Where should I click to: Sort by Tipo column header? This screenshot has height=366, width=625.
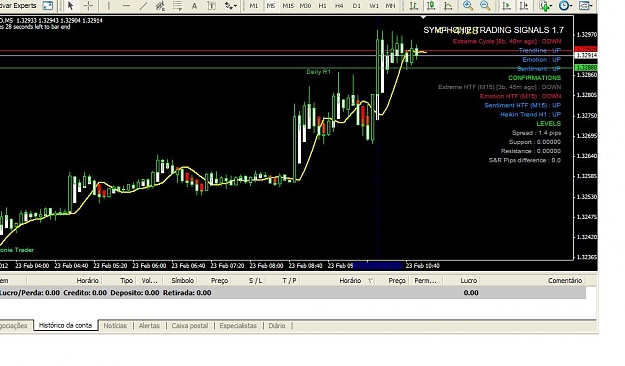[x=126, y=281]
